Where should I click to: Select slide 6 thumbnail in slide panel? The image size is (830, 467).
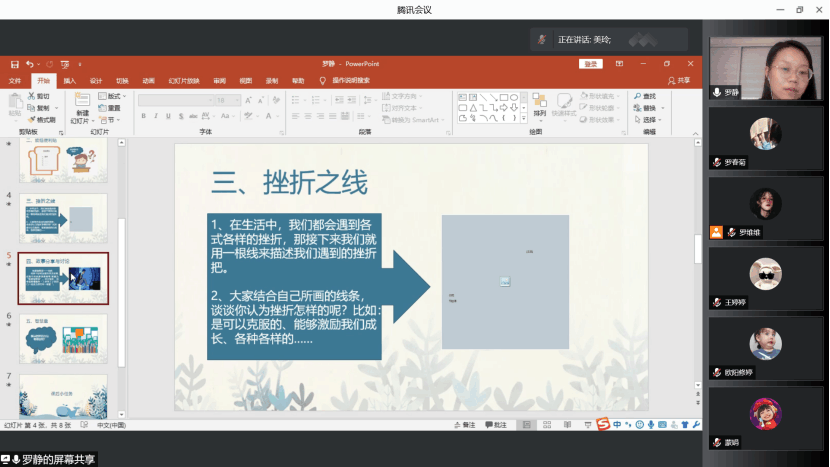pyautogui.click(x=63, y=338)
